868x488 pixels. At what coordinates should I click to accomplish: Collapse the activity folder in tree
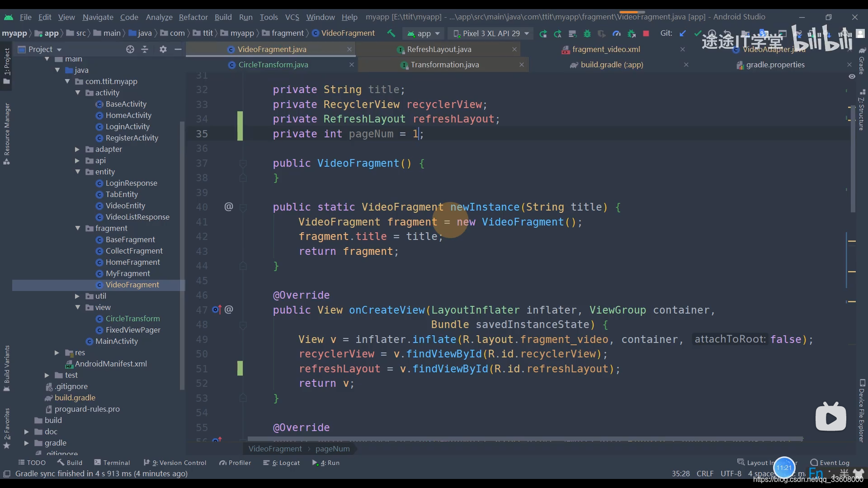(78, 93)
